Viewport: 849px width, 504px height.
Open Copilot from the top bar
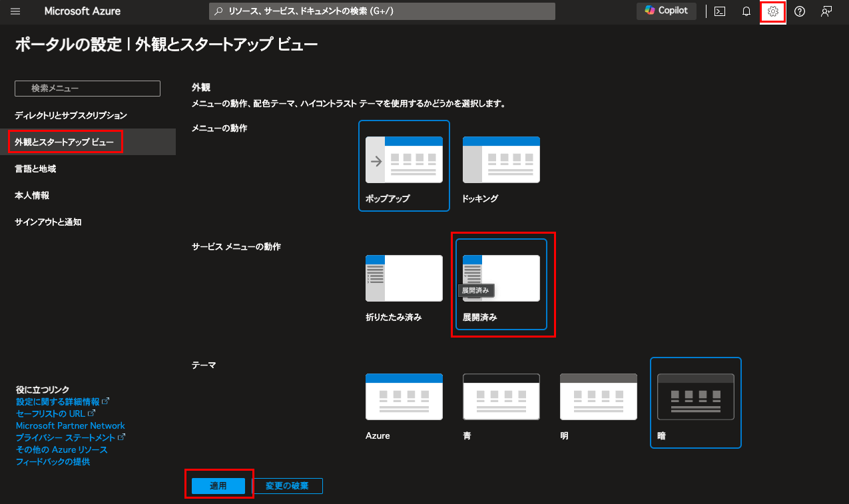coord(666,11)
